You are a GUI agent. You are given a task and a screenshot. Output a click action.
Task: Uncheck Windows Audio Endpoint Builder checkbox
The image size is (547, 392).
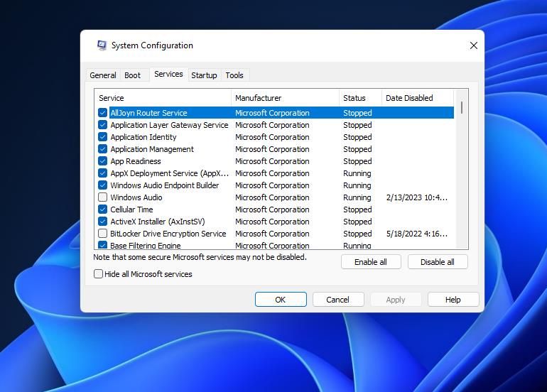coord(102,185)
